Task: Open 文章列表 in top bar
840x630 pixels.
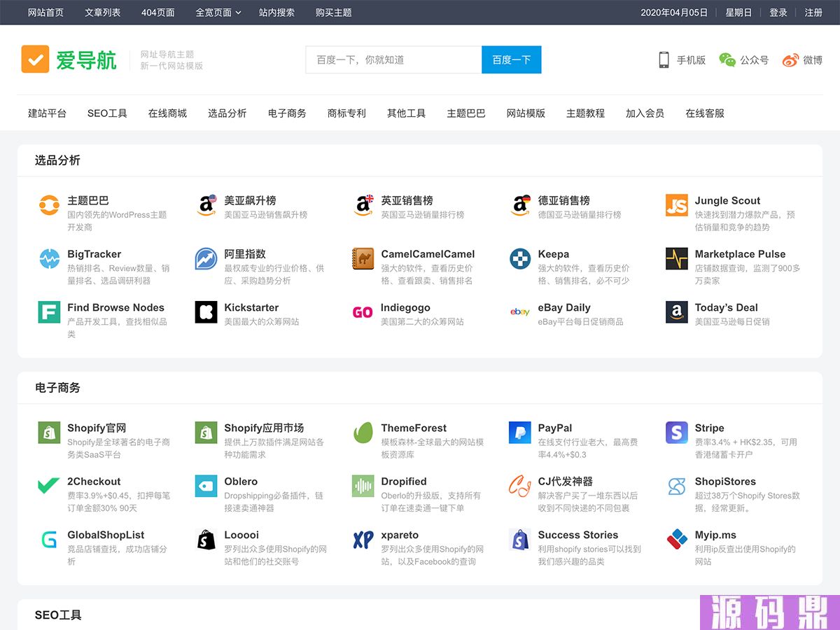Action: [103, 13]
